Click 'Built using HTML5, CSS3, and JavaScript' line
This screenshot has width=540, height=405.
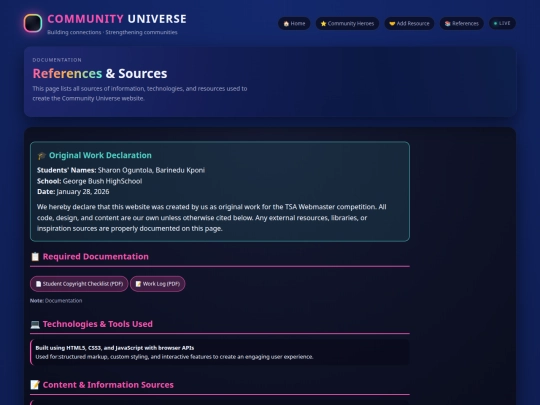click(115, 348)
